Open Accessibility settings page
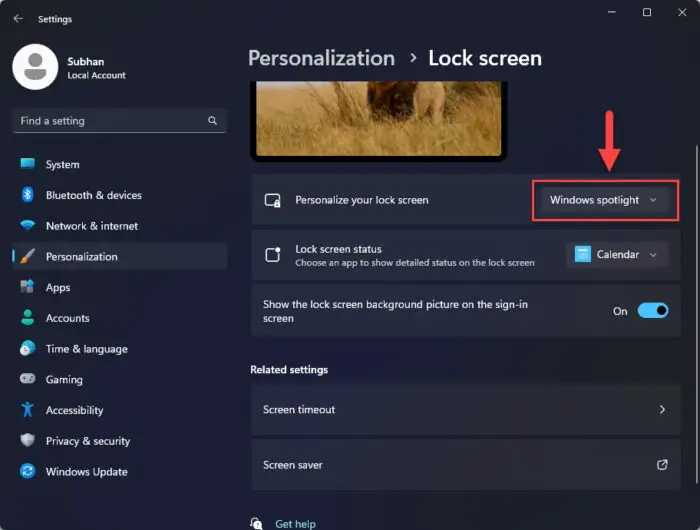Image resolution: width=700 pixels, height=530 pixels. [x=74, y=410]
